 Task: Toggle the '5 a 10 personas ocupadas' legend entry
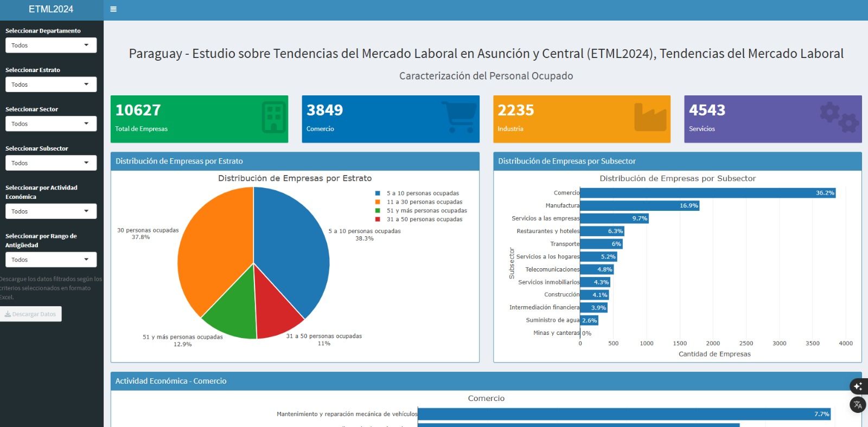422,193
